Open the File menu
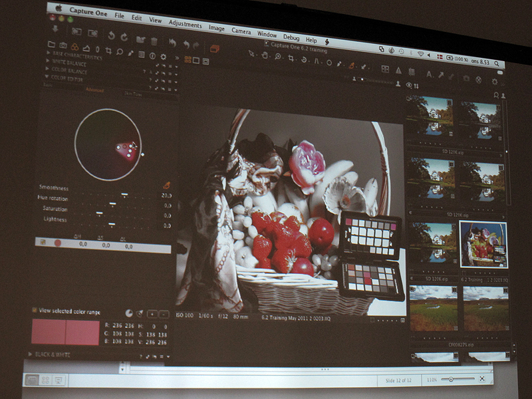The image size is (532, 399). (120, 15)
